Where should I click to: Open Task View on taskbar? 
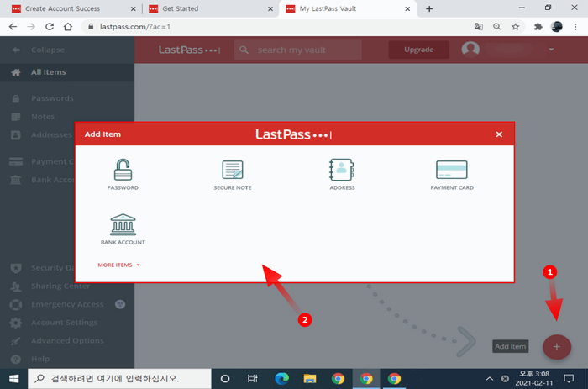253,379
